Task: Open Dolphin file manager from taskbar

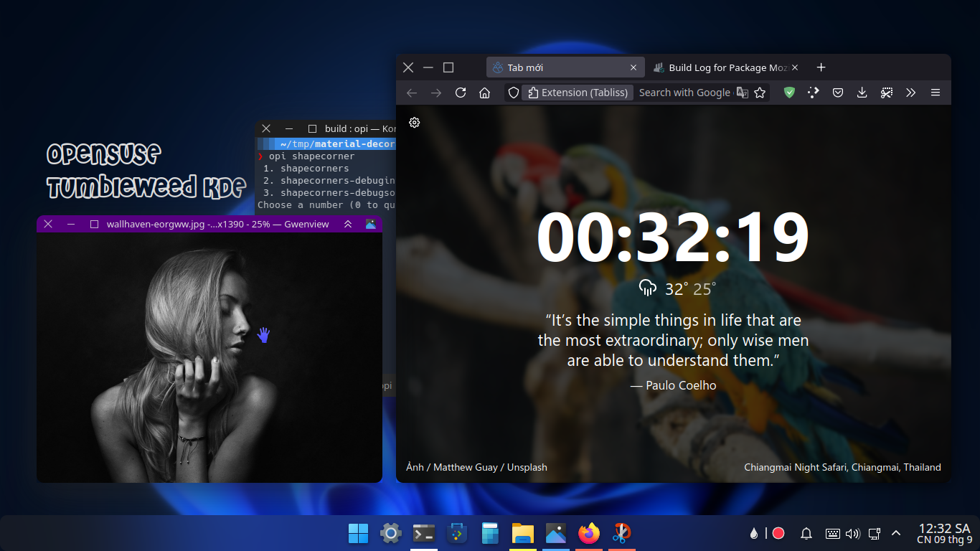Action: tap(523, 533)
